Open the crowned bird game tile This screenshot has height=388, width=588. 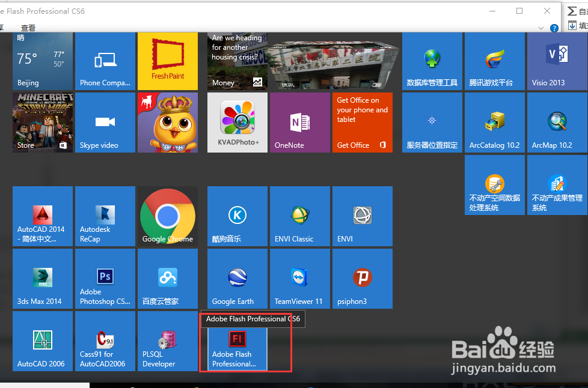tap(168, 123)
